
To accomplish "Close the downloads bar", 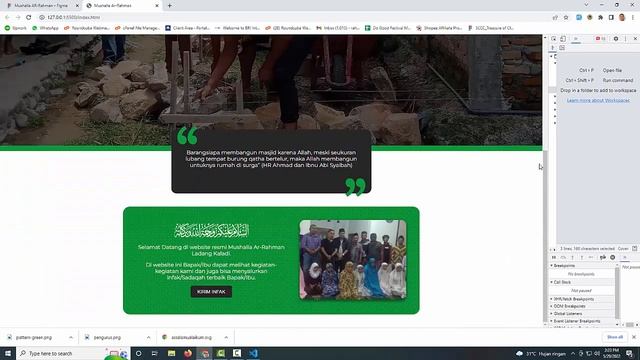I will [x=634, y=337].
